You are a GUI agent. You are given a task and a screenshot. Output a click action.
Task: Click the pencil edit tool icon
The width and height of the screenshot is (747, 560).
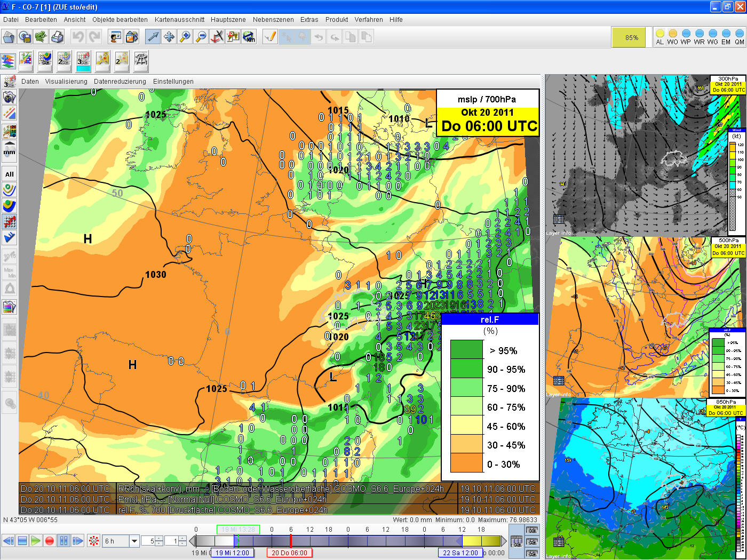click(271, 37)
